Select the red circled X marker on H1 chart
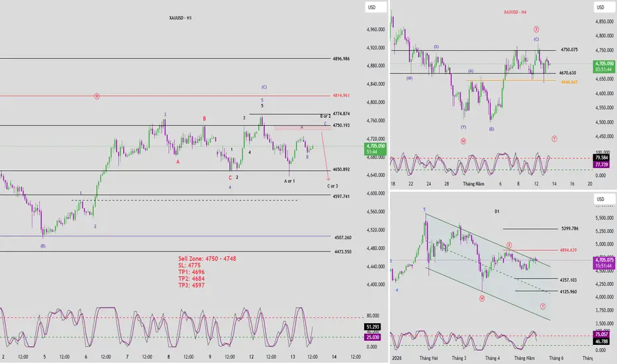617x364 pixels. [97, 96]
